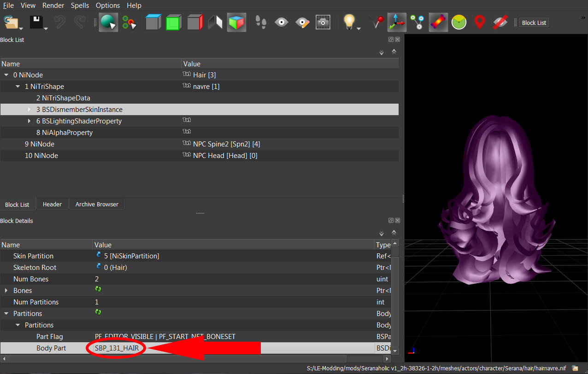The width and height of the screenshot is (588, 374).
Task: Open the Help menu
Action: point(134,6)
